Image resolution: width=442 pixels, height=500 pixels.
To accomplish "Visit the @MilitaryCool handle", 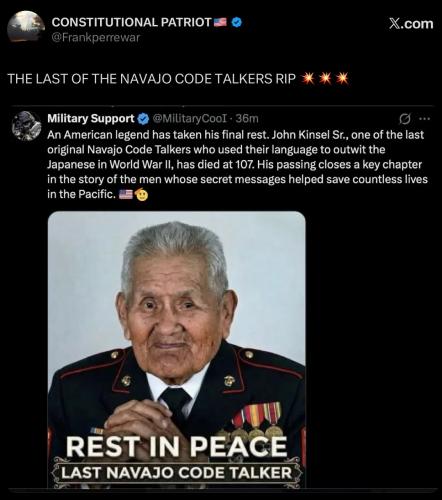I will click(x=190, y=118).
